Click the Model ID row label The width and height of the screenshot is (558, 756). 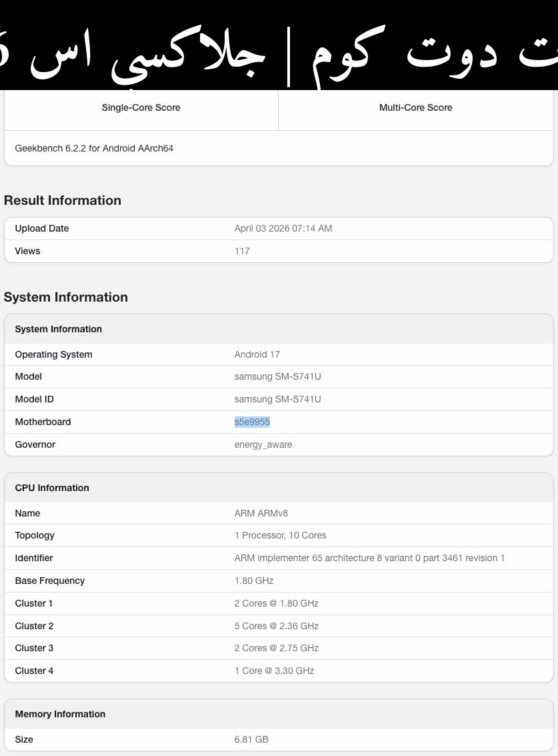[35, 399]
